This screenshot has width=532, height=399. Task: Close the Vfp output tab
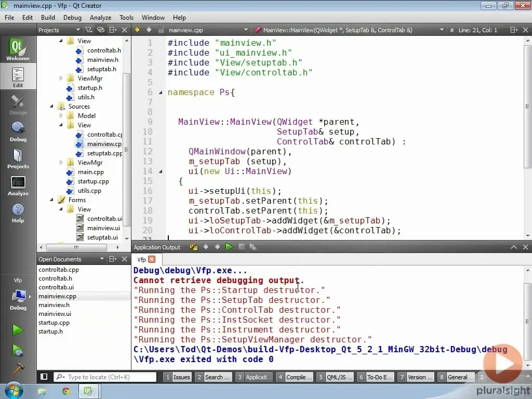[152, 259]
